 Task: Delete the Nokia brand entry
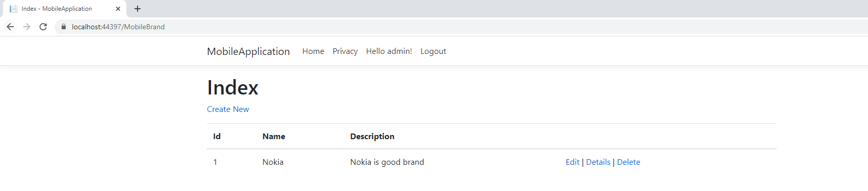[x=628, y=162]
